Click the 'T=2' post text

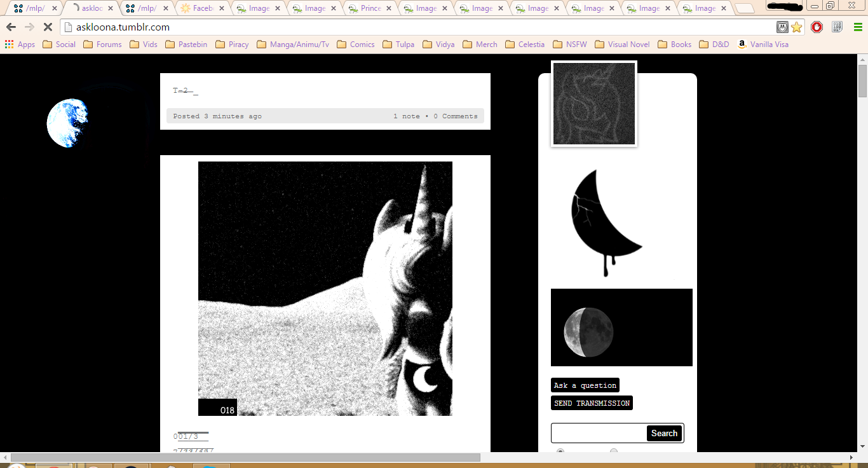186,91
